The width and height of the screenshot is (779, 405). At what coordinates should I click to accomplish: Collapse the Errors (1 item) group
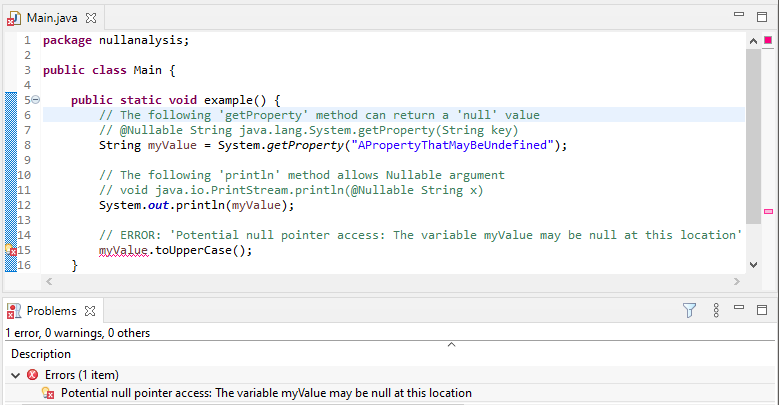15,375
